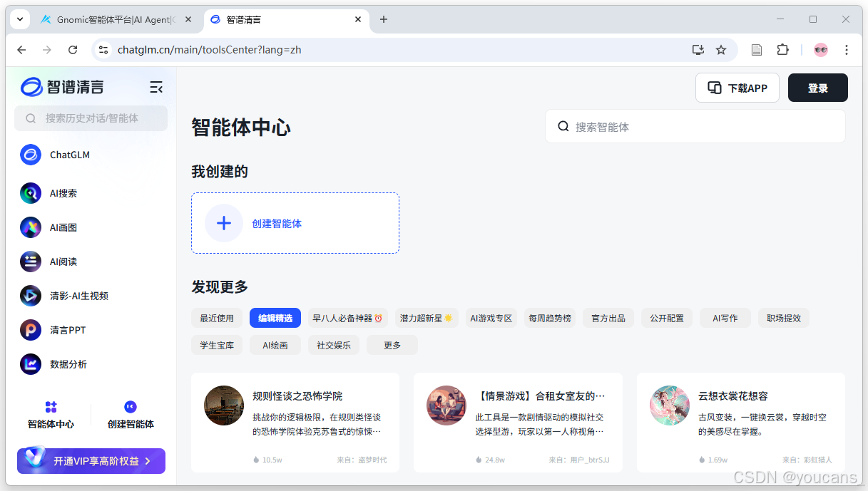This screenshot has height=491, width=868.
Task: Expand the 更多 category chip
Action: pyautogui.click(x=392, y=345)
